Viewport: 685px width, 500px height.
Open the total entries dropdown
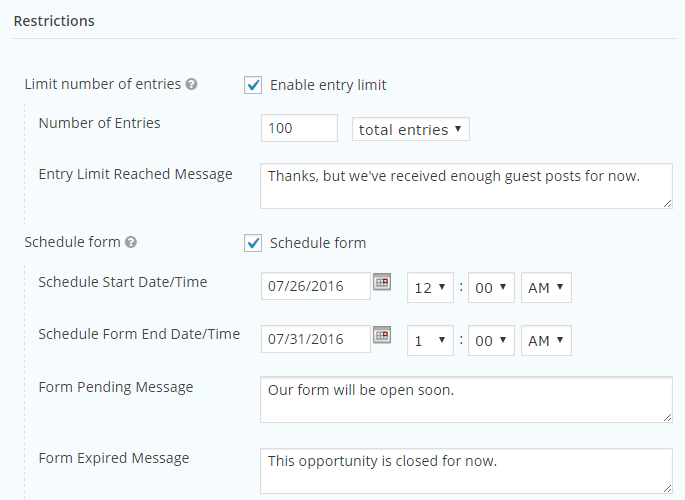pos(411,129)
